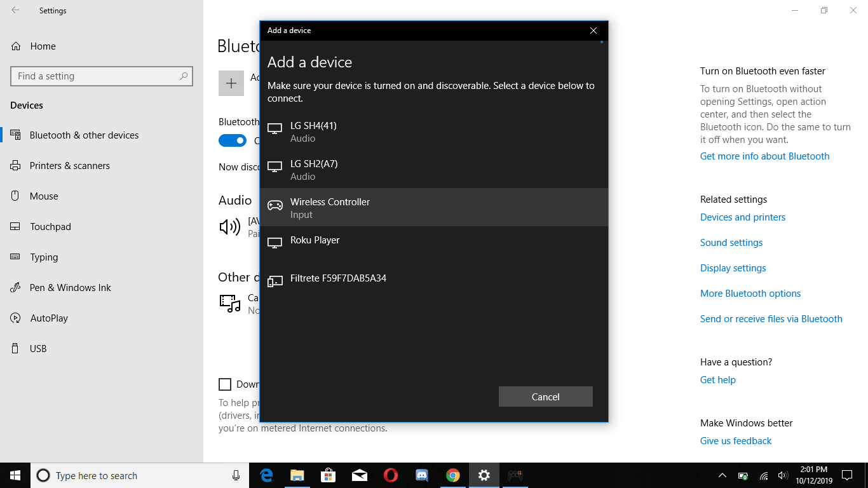Click the plus icon to add device
This screenshot has width=868, height=488.
(x=231, y=83)
